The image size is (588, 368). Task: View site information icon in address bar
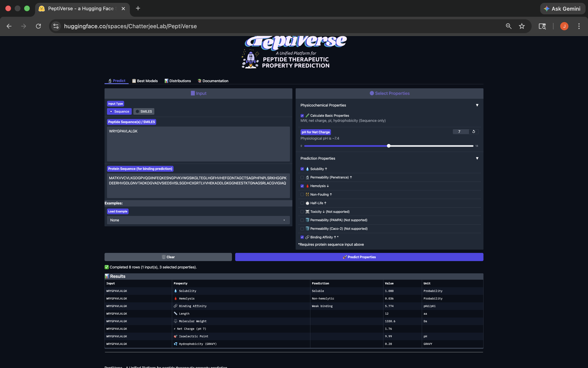[x=56, y=26]
